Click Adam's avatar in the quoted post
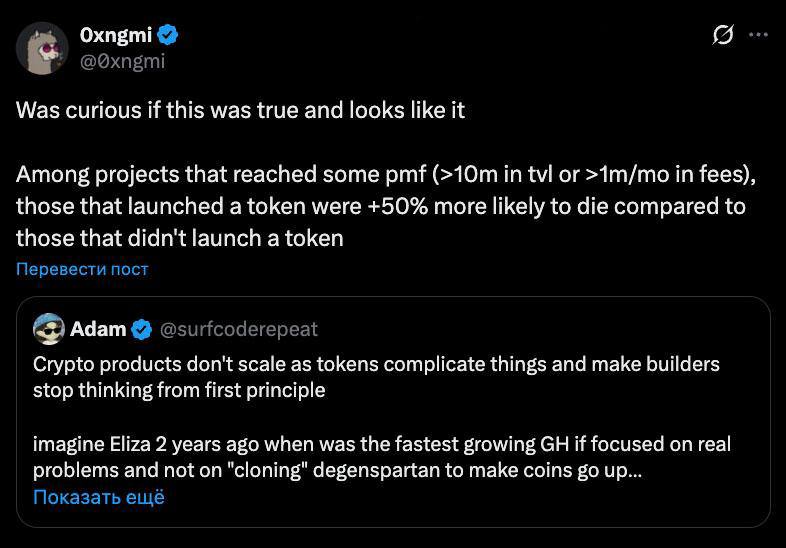The width and height of the screenshot is (786, 548). [49, 328]
